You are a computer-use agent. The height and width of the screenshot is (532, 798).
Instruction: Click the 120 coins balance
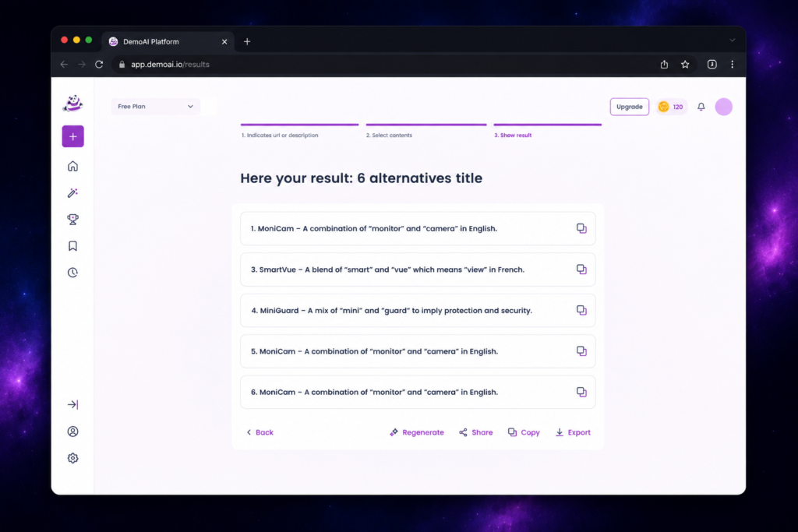coord(671,107)
